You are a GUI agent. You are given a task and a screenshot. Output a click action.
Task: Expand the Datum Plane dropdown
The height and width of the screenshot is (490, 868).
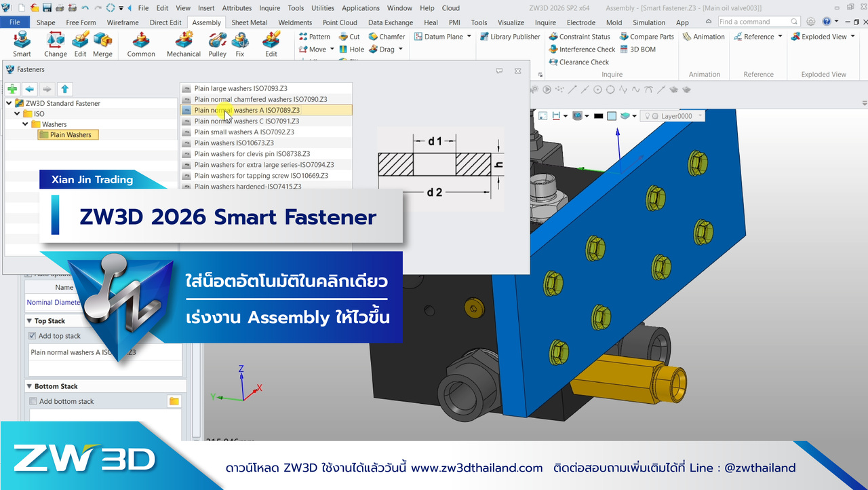click(469, 37)
